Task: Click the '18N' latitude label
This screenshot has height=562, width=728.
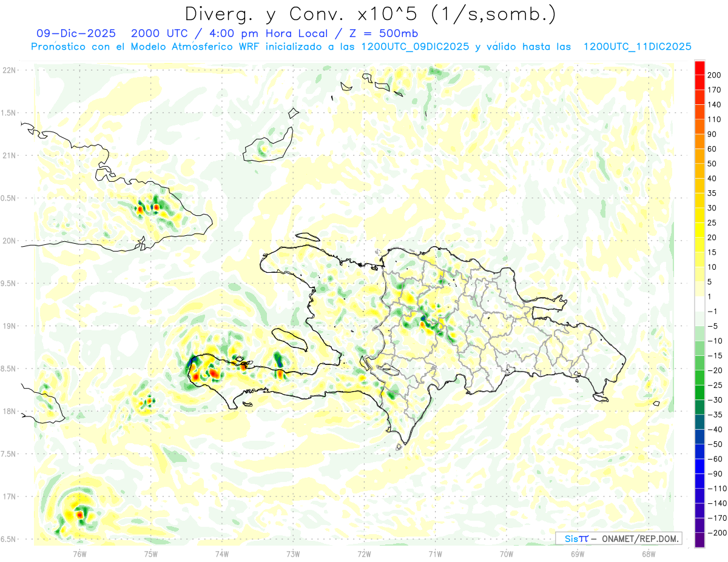Action: 9,412
